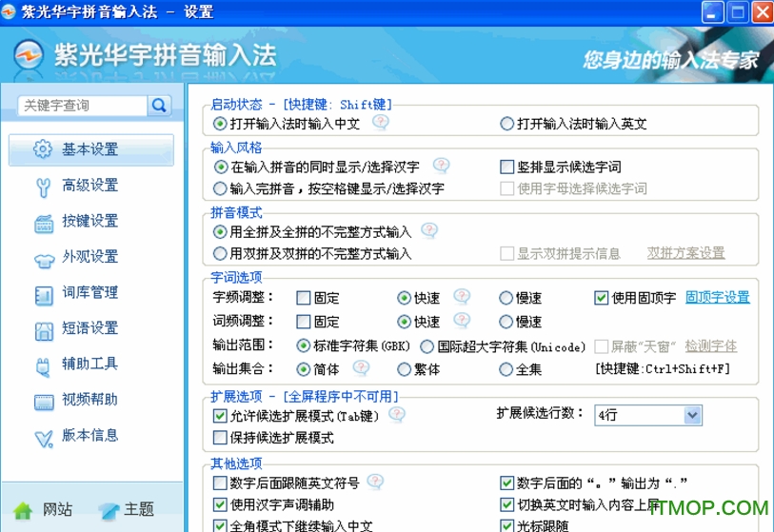This screenshot has width=774, height=532.
Task: Minimize the settings window
Action: tap(712, 11)
